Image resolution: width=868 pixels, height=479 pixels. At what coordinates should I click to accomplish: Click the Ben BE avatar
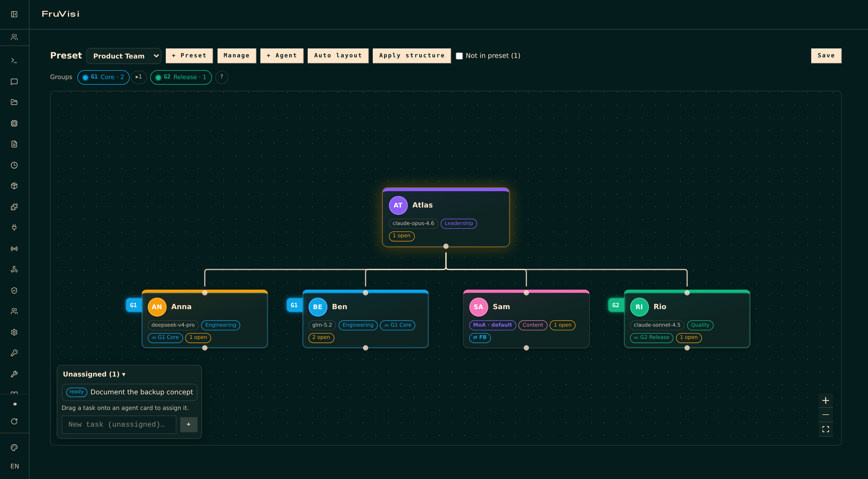coord(318,307)
